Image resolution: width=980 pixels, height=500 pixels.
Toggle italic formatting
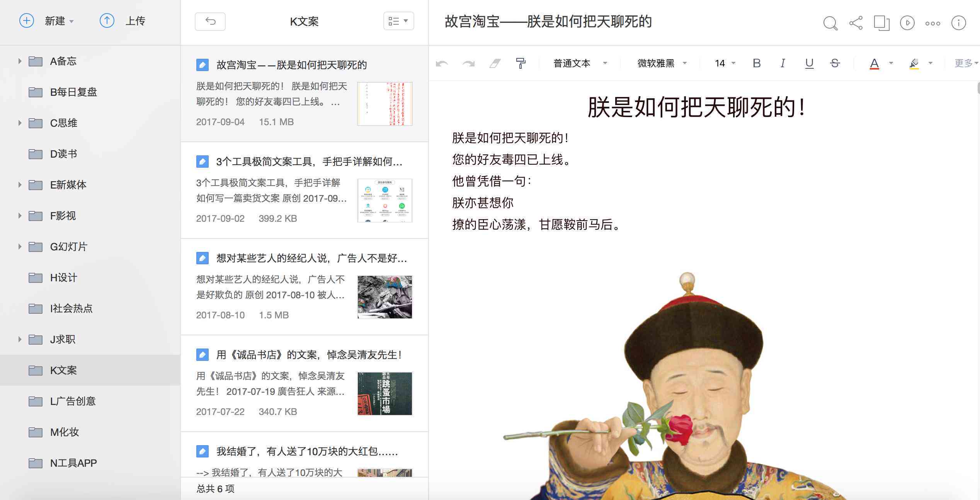coord(783,63)
